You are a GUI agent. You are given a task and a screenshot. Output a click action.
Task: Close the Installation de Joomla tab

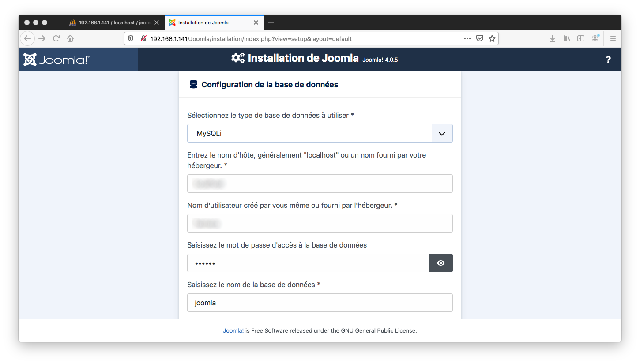(255, 23)
